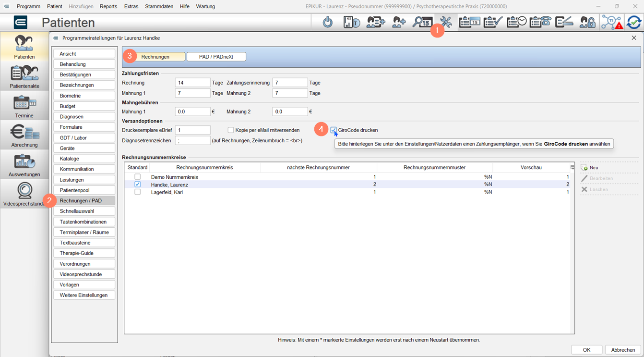
Task: Click the patient list with plus icon
Action: [x=376, y=22]
